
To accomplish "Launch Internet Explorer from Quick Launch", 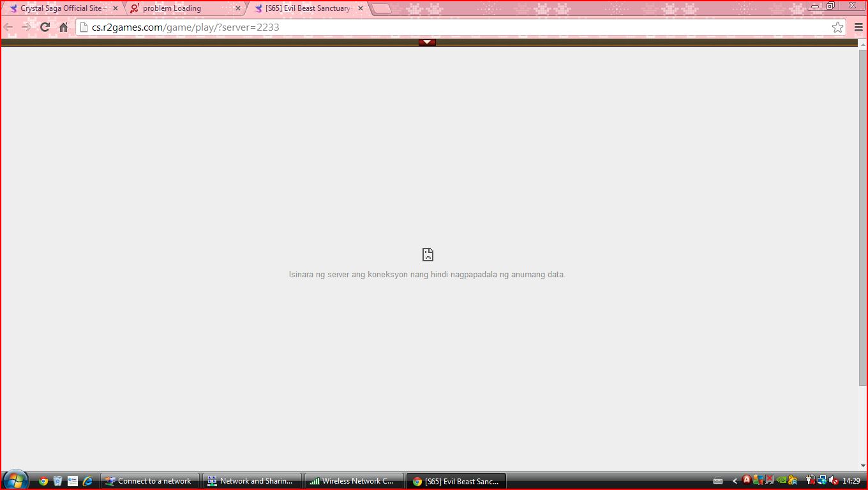I will click(88, 481).
